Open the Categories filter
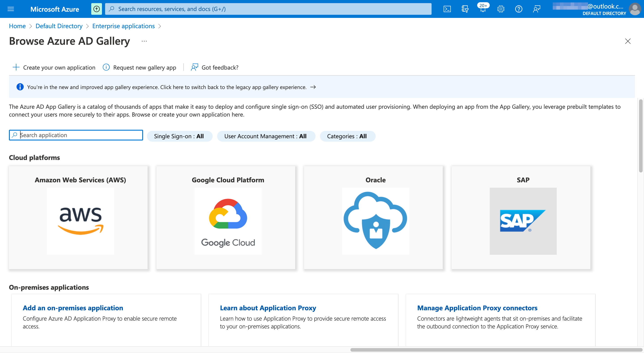The width and height of the screenshot is (644, 353). 347,136
